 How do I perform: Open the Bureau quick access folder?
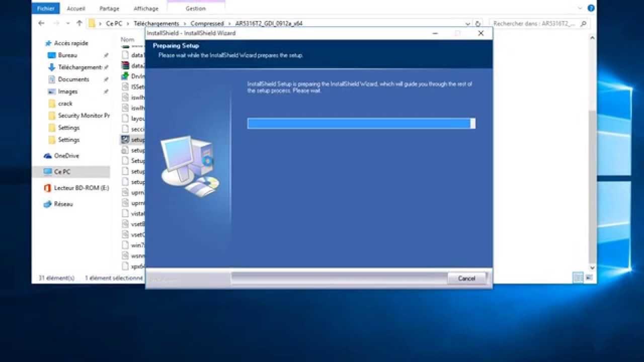click(x=67, y=55)
